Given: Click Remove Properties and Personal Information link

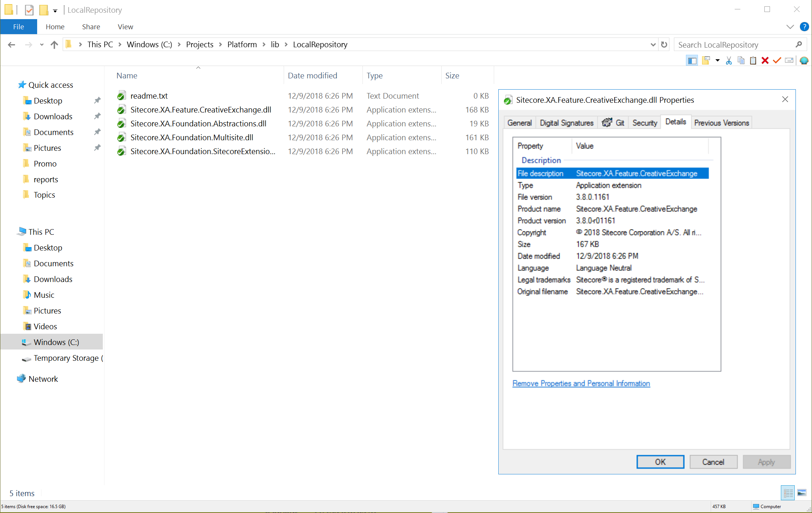Looking at the screenshot, I should [x=581, y=383].
